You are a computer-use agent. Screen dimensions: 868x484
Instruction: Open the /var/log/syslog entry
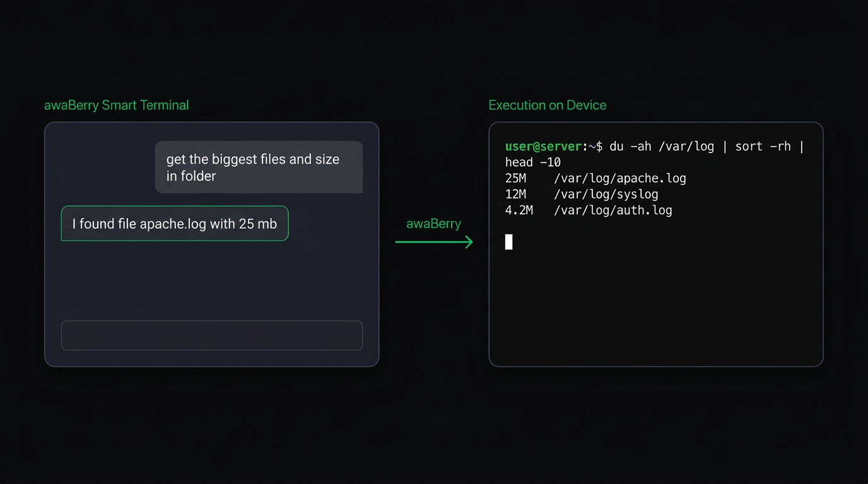[606, 194]
